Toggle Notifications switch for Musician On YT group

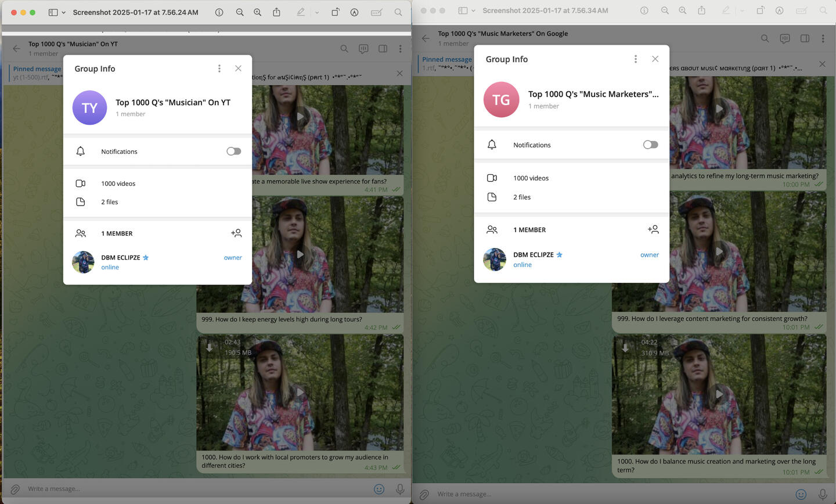tap(233, 152)
